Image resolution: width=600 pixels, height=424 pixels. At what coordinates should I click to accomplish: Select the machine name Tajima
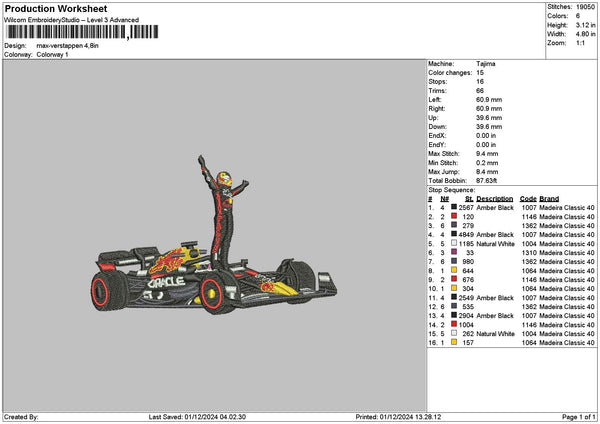pos(486,64)
